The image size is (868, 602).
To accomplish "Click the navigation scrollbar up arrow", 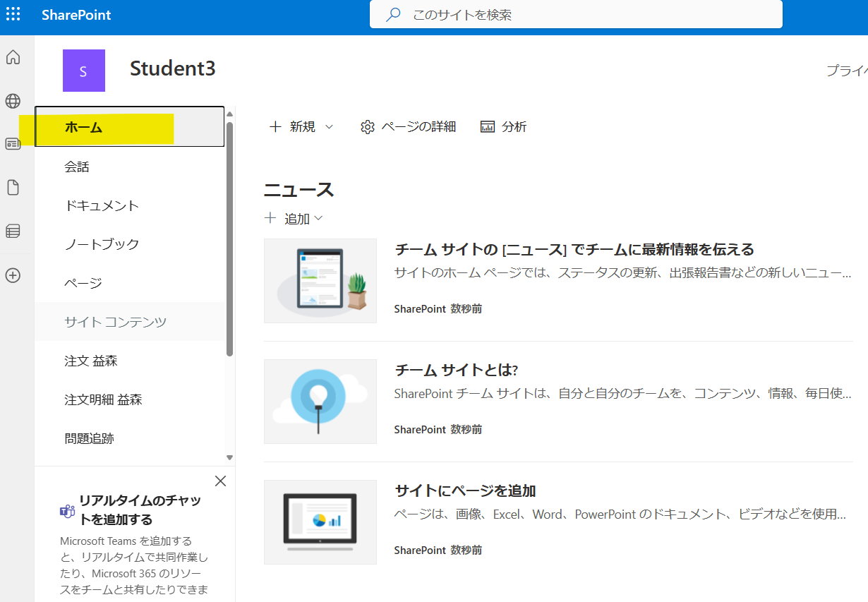I will coord(229,114).
